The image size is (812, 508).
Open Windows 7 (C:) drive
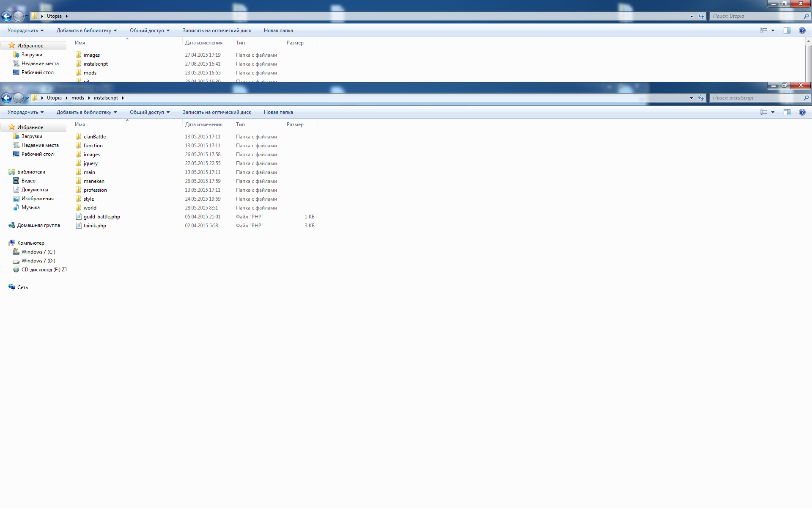pos(38,252)
